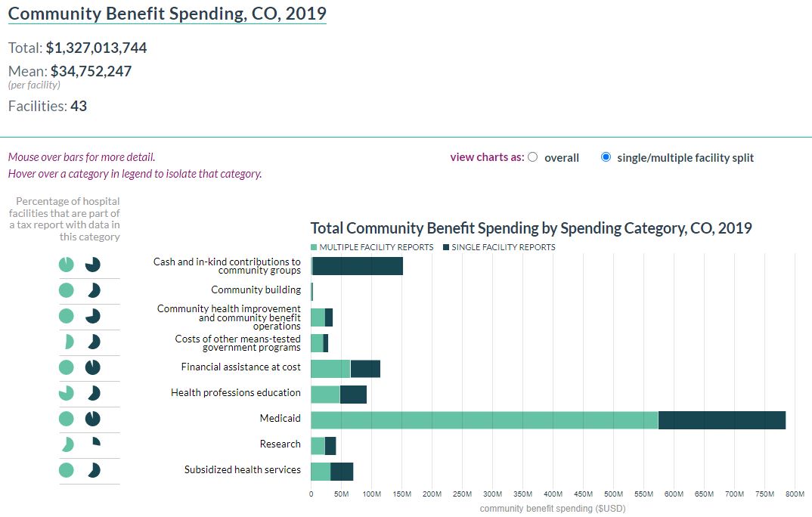Viewport: 812px width, 517px height.
Task: Click the dark pie icon for Financial assistance at cost
Action: tap(92, 367)
